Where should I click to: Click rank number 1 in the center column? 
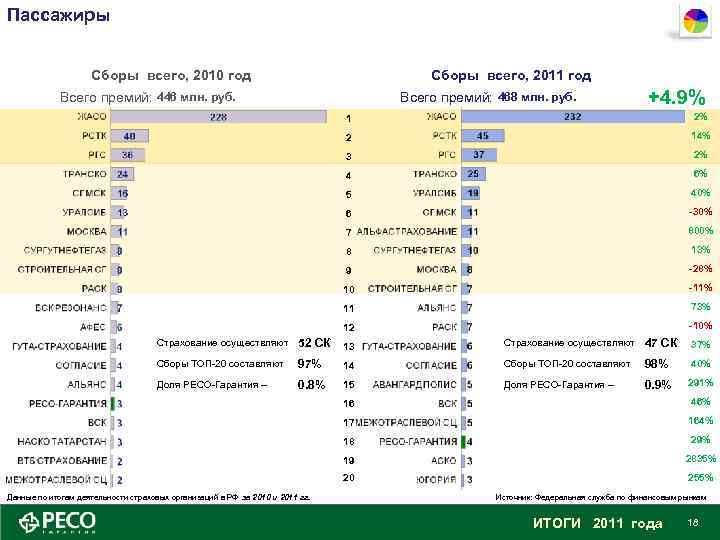pyautogui.click(x=349, y=119)
